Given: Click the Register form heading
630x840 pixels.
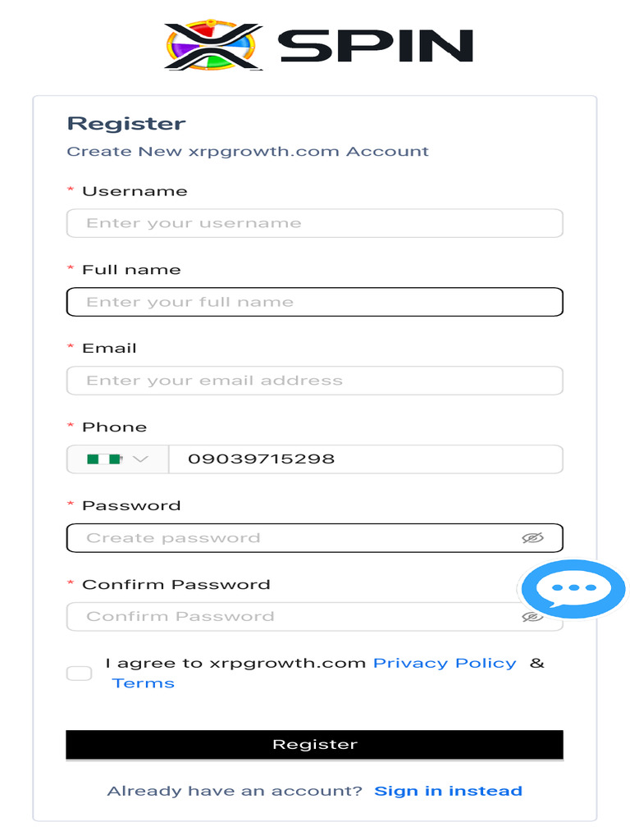Looking at the screenshot, I should 126,124.
